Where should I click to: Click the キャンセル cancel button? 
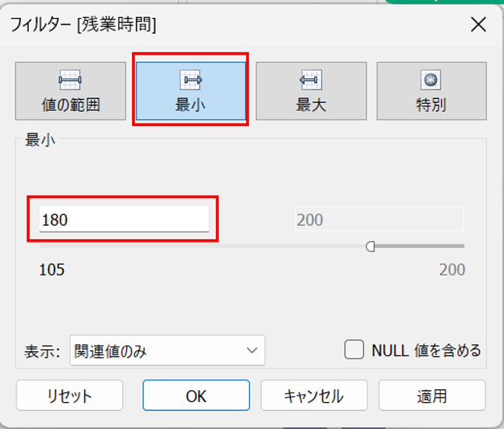(314, 395)
